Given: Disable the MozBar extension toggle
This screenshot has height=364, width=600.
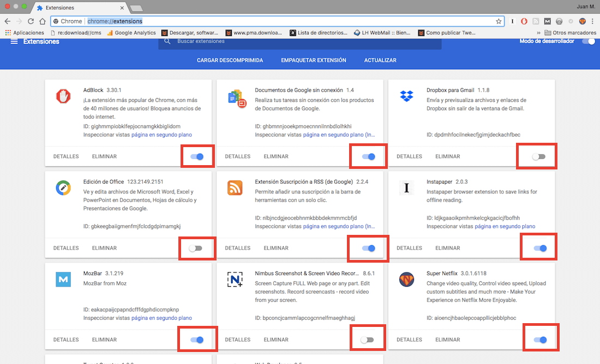Looking at the screenshot, I should coord(197,339).
